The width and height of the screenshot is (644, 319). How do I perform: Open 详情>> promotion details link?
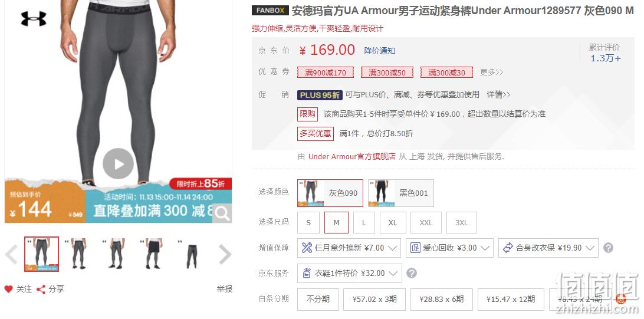[x=498, y=95]
